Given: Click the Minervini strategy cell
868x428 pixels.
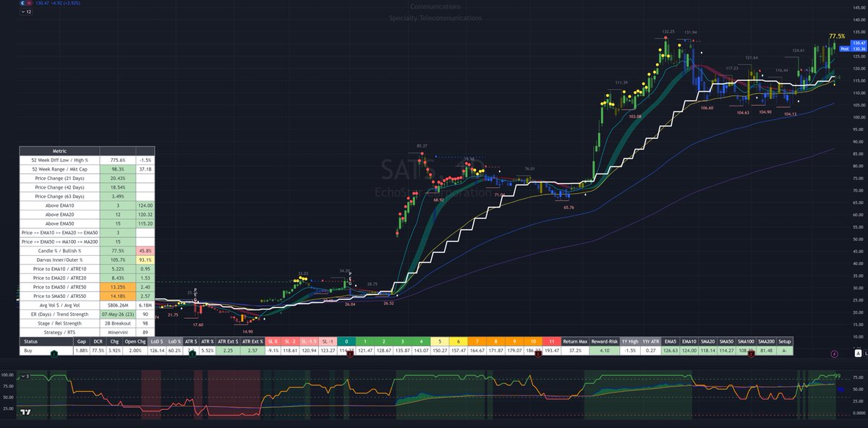Looking at the screenshot, I should [x=117, y=333].
